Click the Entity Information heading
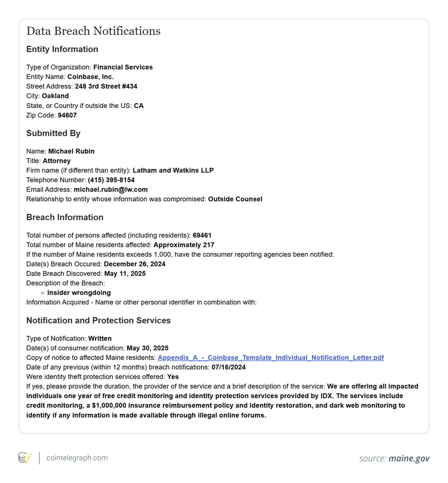Viewport: 448px width, 483px height. pos(62,49)
